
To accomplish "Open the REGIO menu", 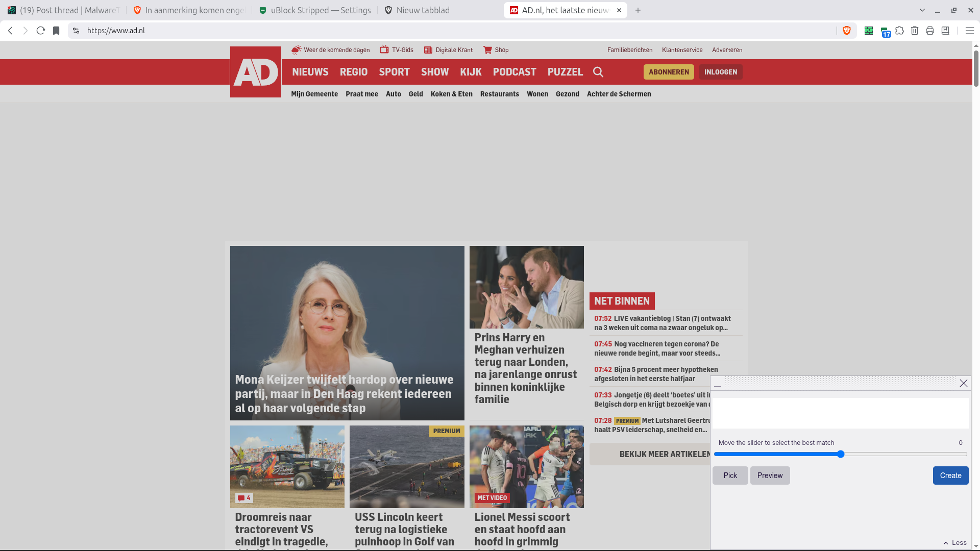I will (354, 72).
